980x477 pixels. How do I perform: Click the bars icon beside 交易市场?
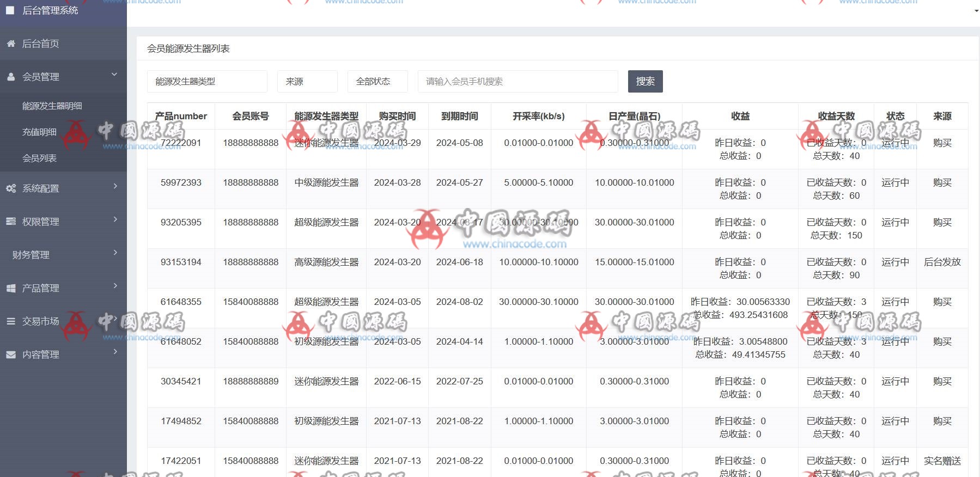pyautogui.click(x=11, y=321)
